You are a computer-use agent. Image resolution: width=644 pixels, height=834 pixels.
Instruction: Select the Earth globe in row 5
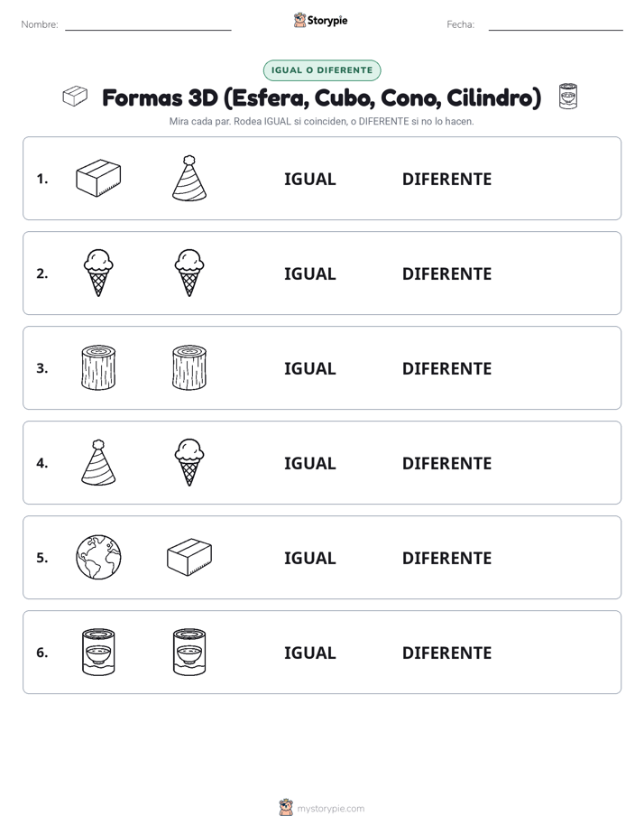98,557
